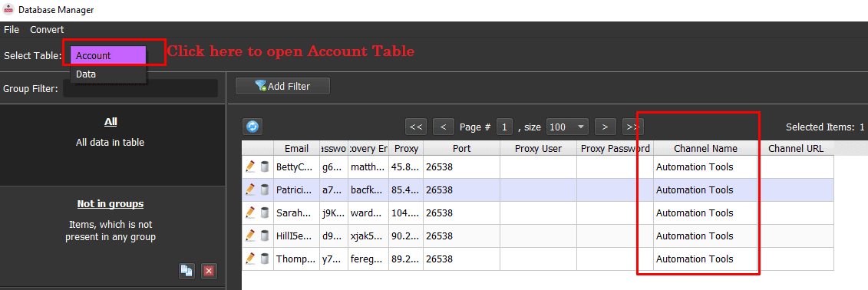The image size is (868, 290).
Task: Click the Database Manager app icon
Action: [x=8, y=9]
